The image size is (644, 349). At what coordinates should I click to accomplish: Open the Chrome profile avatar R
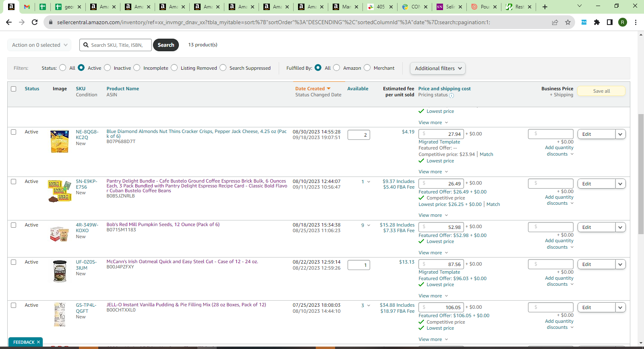(623, 22)
